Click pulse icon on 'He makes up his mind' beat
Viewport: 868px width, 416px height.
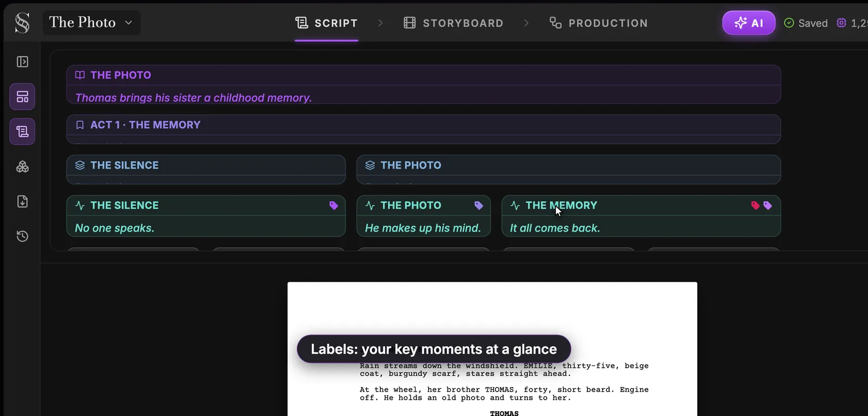[370, 206]
